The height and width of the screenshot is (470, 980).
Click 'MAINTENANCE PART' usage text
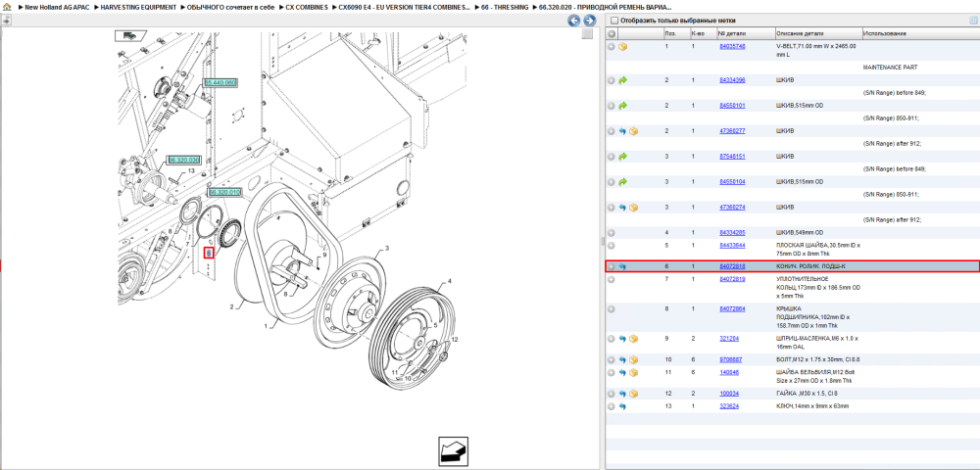[x=890, y=67]
